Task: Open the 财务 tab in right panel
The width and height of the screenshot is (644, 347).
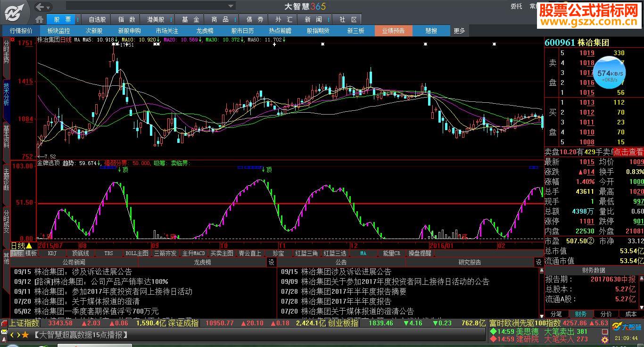Action: (581, 314)
